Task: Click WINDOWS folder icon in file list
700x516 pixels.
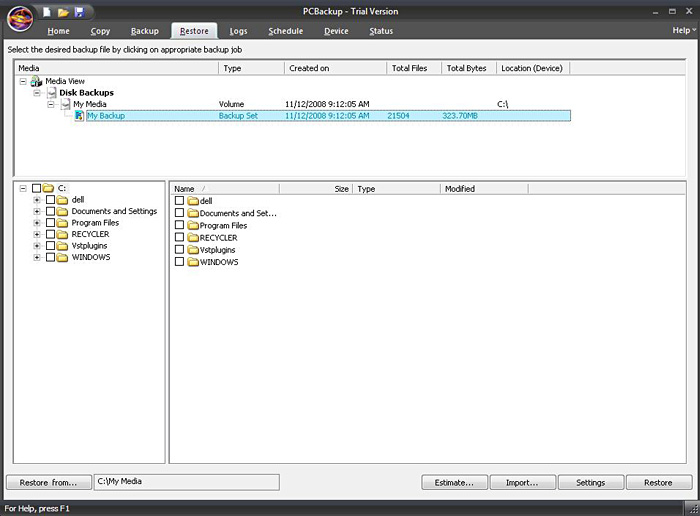Action: tap(193, 262)
